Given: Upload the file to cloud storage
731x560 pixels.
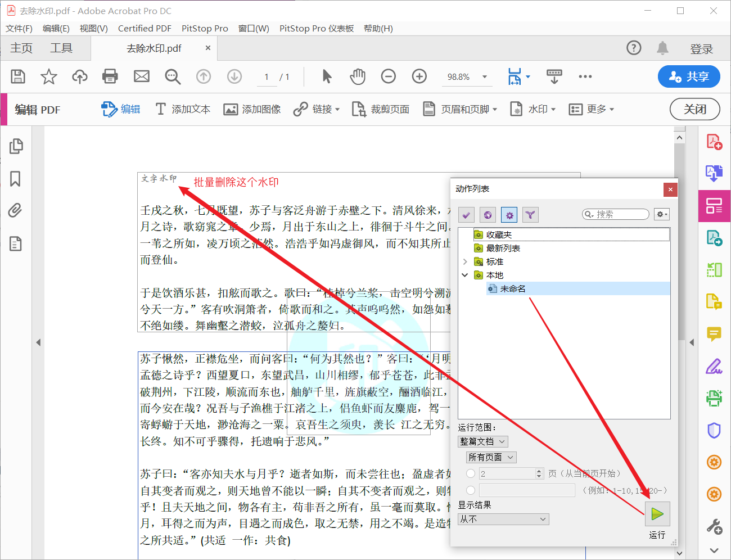Looking at the screenshot, I should (x=80, y=76).
